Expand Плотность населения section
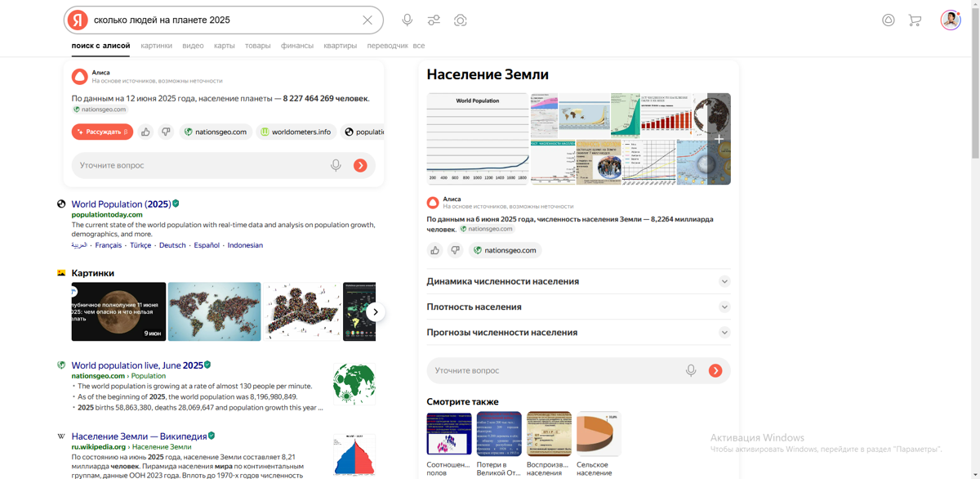 point(578,307)
